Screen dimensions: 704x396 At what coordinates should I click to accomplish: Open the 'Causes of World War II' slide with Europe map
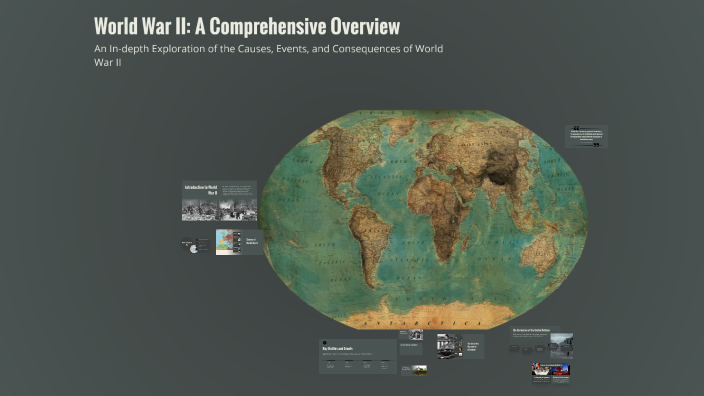pos(239,242)
